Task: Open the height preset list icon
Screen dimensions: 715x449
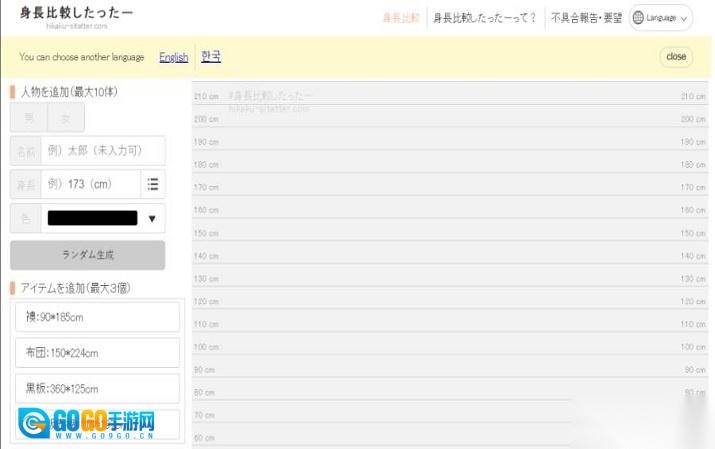Action: point(153,184)
